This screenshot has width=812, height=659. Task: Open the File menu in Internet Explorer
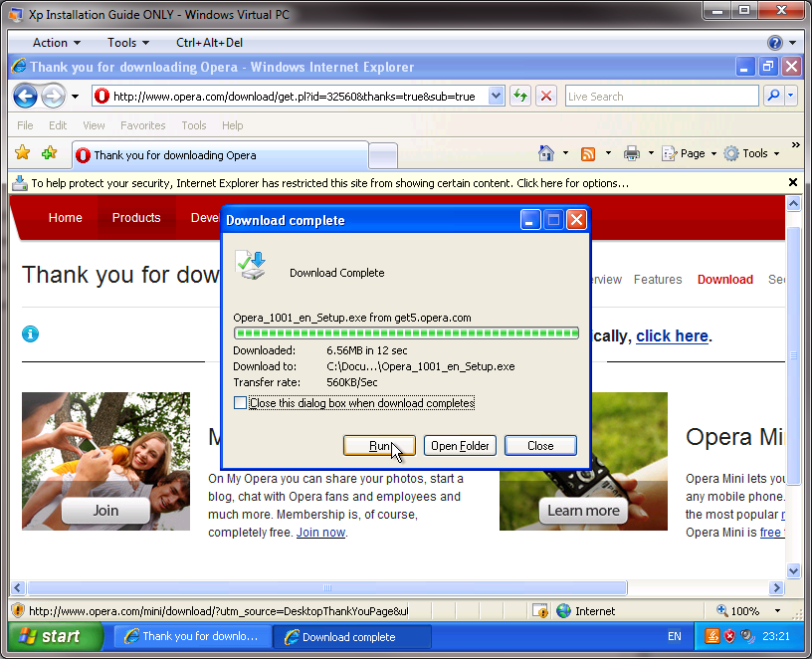25,125
